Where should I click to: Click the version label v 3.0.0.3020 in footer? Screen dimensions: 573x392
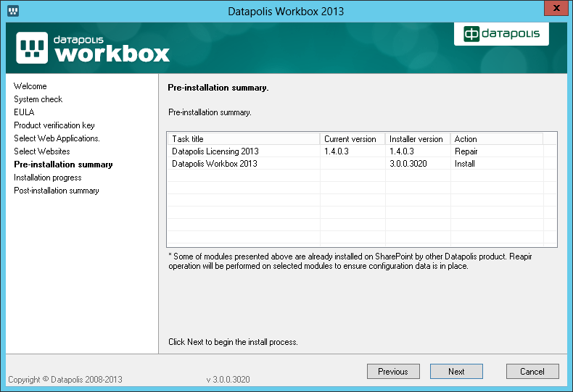(228, 380)
